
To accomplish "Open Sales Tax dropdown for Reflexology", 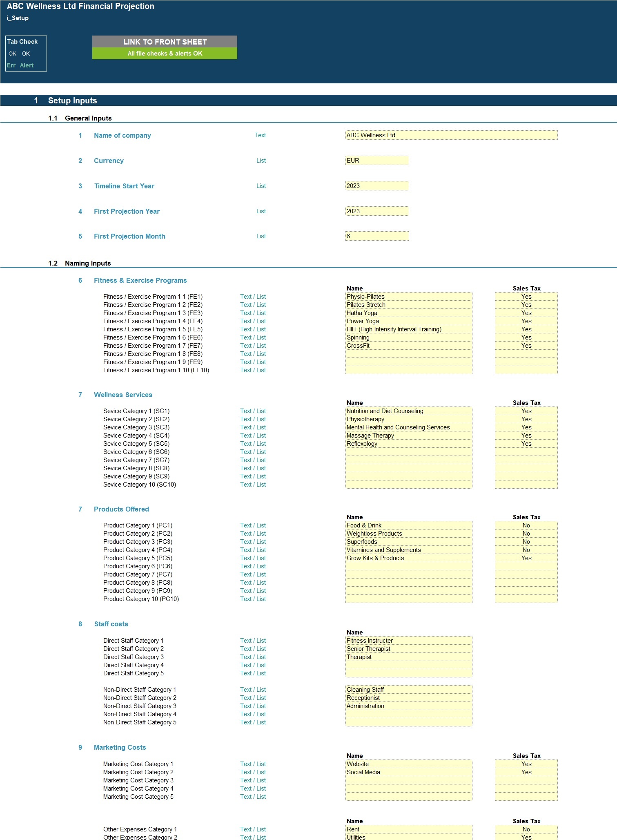I will pos(526,444).
